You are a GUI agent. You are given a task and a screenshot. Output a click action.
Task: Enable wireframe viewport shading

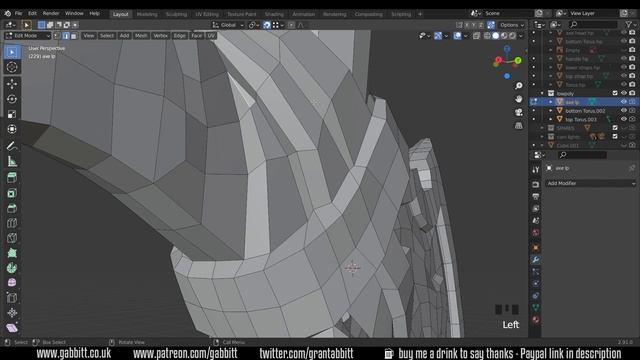pos(487,36)
